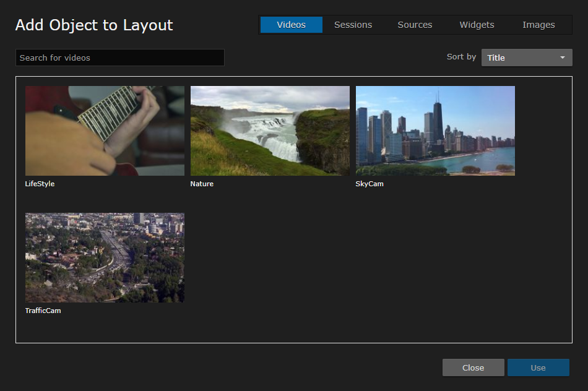Open the Sort by dropdown

(526, 57)
